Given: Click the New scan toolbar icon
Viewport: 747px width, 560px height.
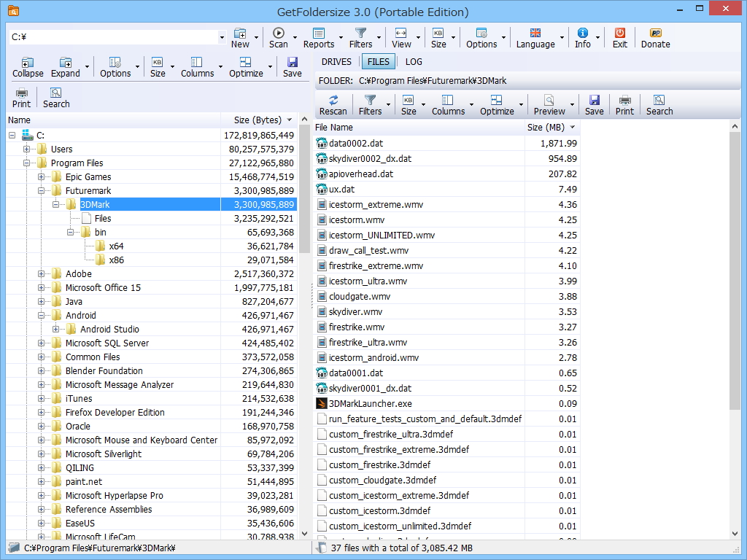Looking at the screenshot, I should pos(240,38).
